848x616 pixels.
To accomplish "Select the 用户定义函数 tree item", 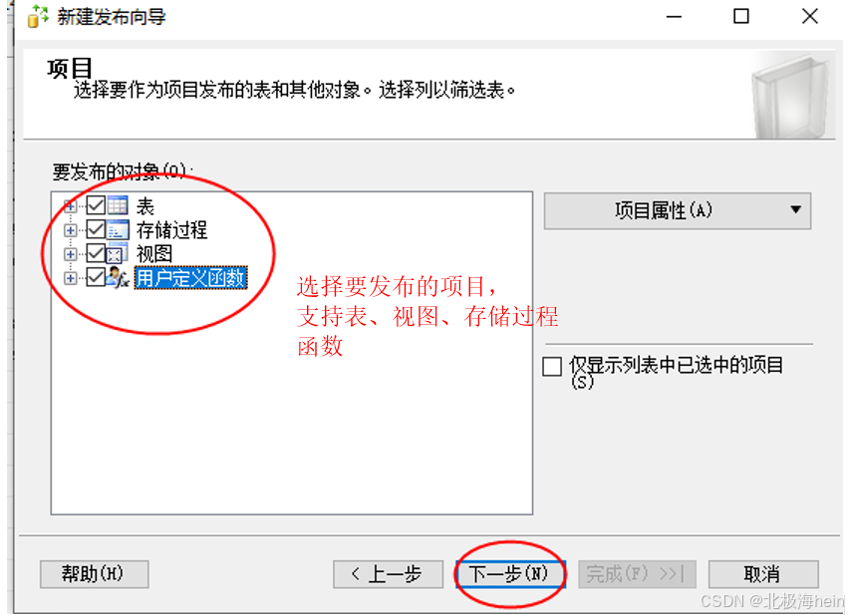I will [x=190, y=278].
